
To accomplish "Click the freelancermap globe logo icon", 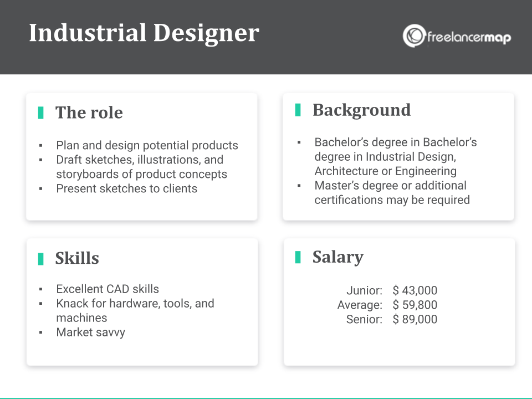I will (x=413, y=35).
